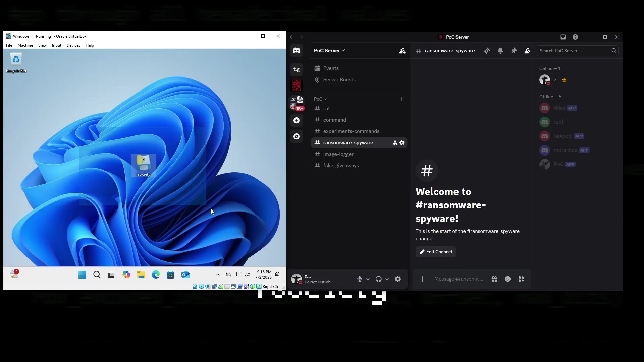The width and height of the screenshot is (644, 362).
Task: Open Discord inbox icon in title bar
Action: [x=563, y=37]
